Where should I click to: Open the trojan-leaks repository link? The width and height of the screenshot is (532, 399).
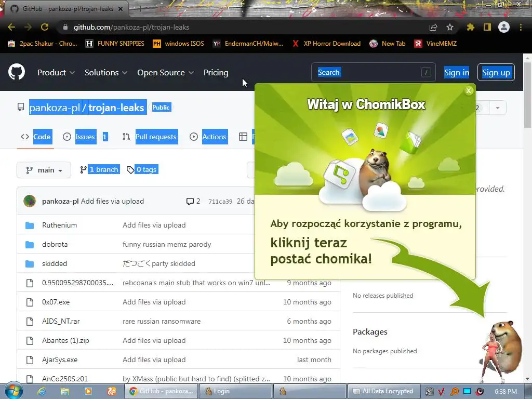click(x=116, y=108)
